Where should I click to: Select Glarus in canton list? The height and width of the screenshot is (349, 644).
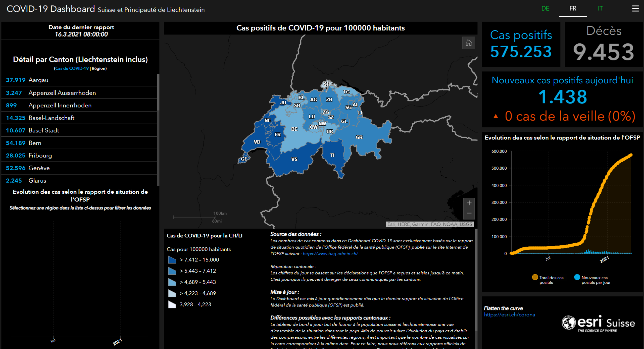[79, 181]
